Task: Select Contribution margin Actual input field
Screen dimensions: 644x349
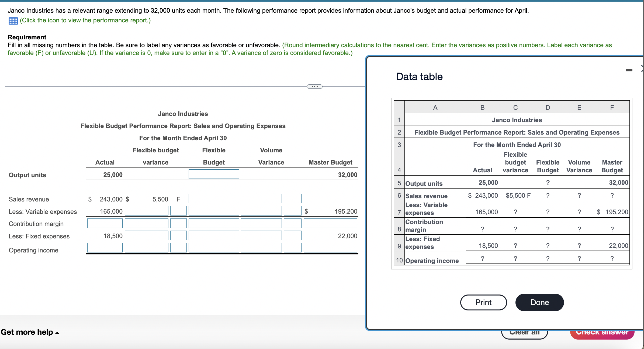Action: (x=105, y=223)
